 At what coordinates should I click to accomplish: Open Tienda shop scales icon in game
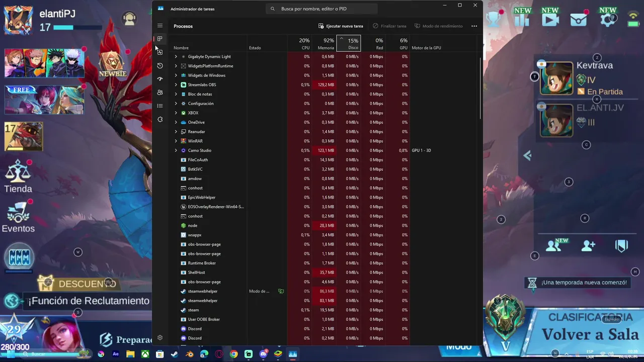tap(18, 171)
